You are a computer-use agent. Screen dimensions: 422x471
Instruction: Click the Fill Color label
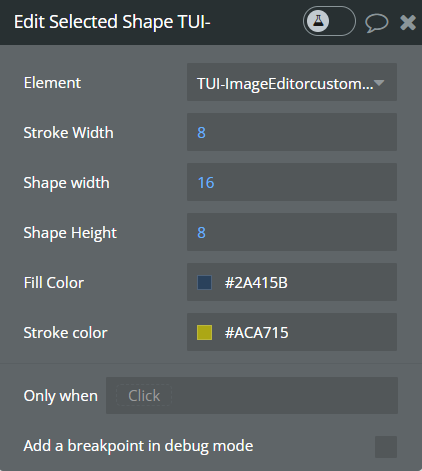pos(54,283)
